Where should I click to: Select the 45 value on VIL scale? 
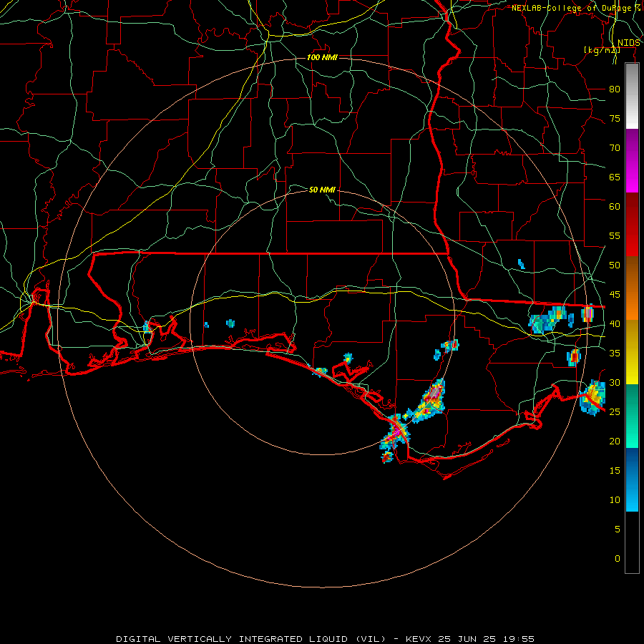point(615,295)
